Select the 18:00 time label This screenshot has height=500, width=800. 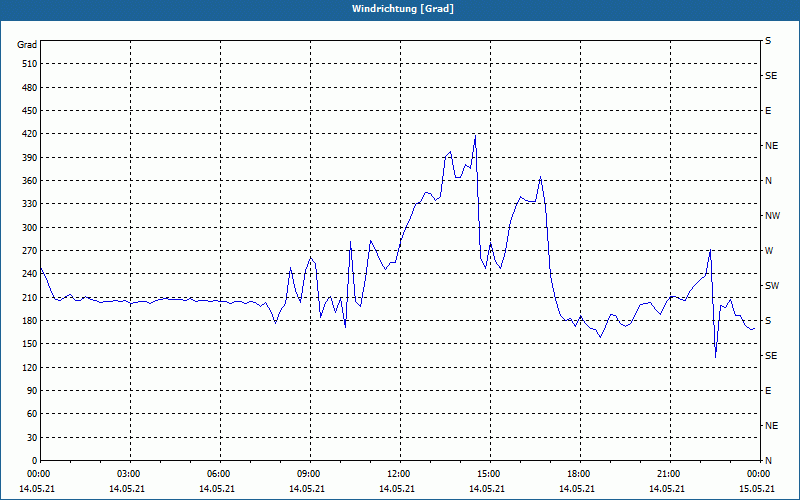(578, 474)
